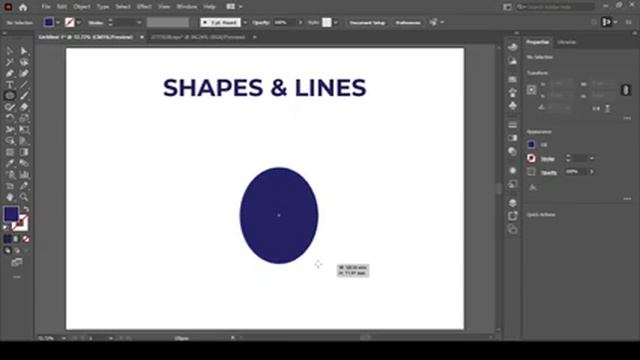Click the Preferences button

point(408,22)
